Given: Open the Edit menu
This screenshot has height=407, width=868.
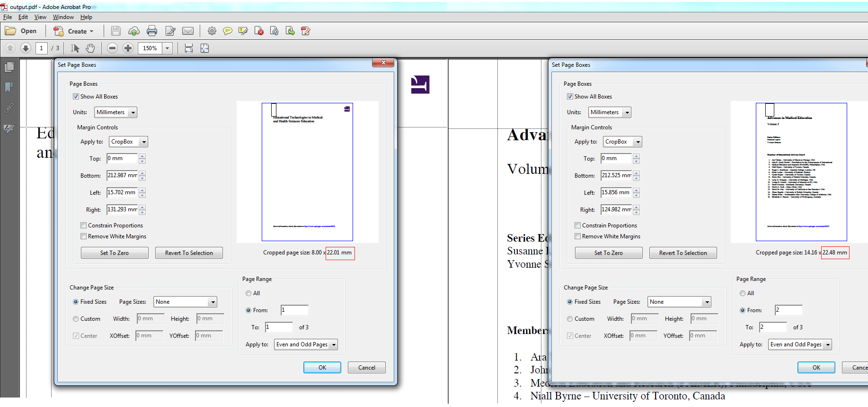Looking at the screenshot, I should coord(23,17).
